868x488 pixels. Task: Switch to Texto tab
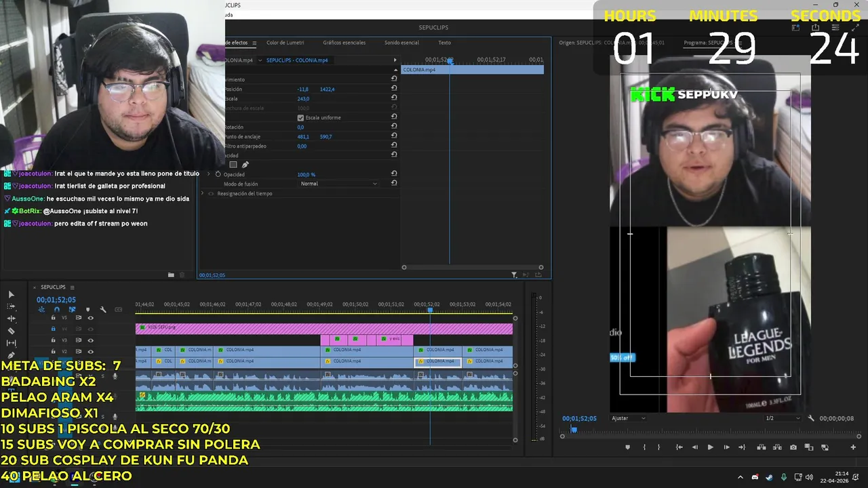[x=444, y=43]
